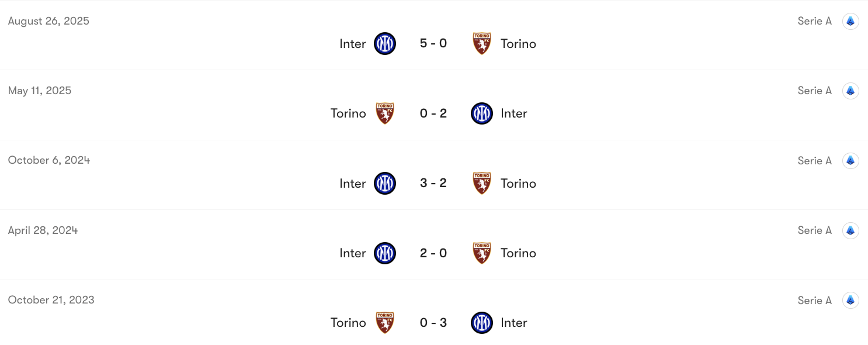Select the 0-2 result from May 11
The width and height of the screenshot is (868, 345).
(433, 113)
